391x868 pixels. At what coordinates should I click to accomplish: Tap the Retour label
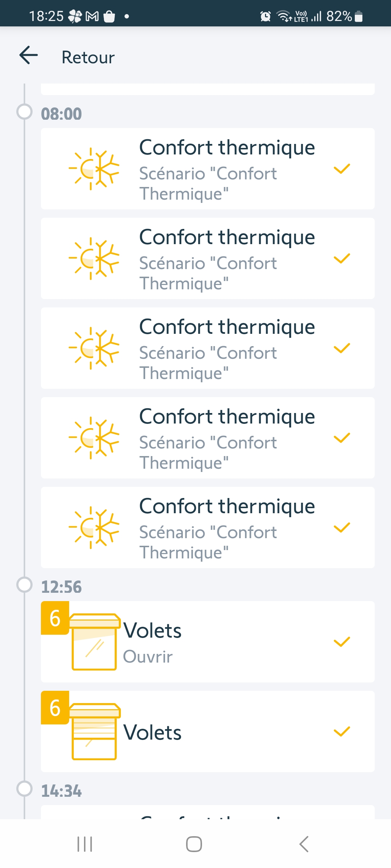tap(88, 57)
